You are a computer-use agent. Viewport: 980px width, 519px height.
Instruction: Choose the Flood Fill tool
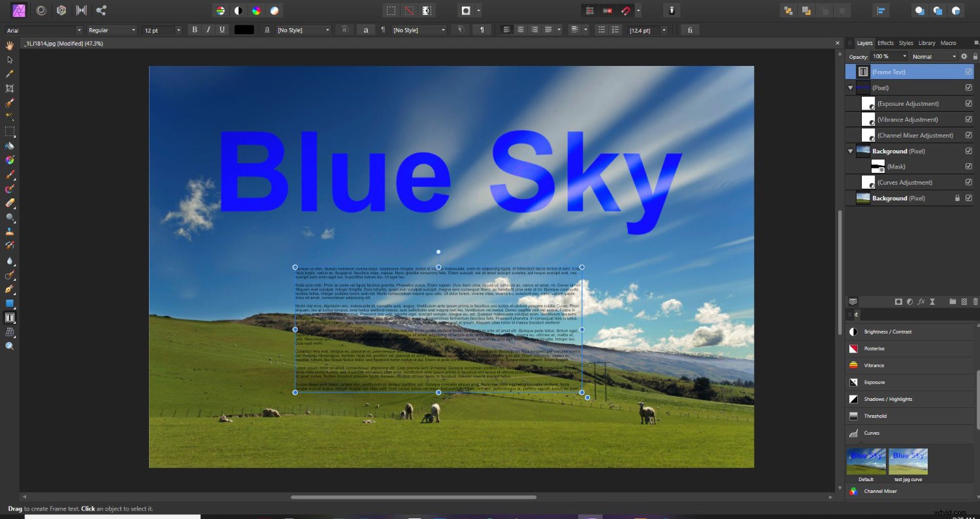9,146
